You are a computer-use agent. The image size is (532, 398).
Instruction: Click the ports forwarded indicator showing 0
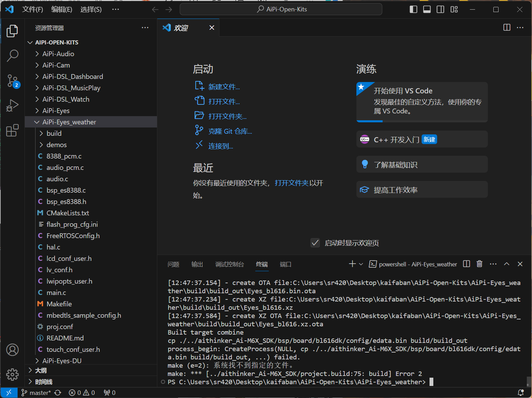click(x=109, y=392)
